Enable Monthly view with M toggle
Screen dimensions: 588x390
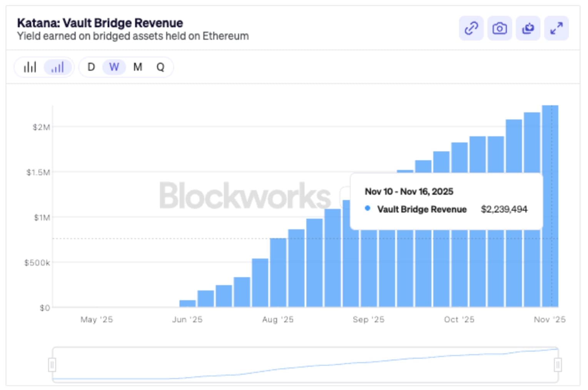[137, 67]
